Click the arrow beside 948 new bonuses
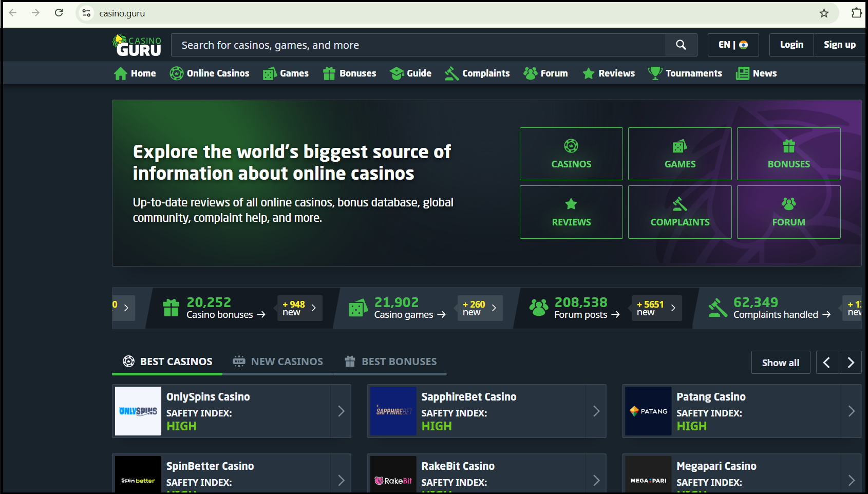This screenshot has width=868, height=494. tap(314, 308)
